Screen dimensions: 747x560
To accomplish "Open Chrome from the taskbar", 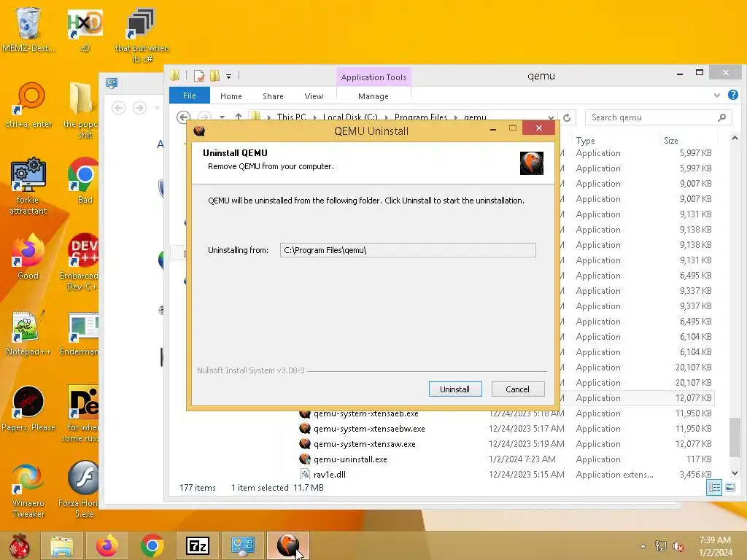I will (152, 545).
